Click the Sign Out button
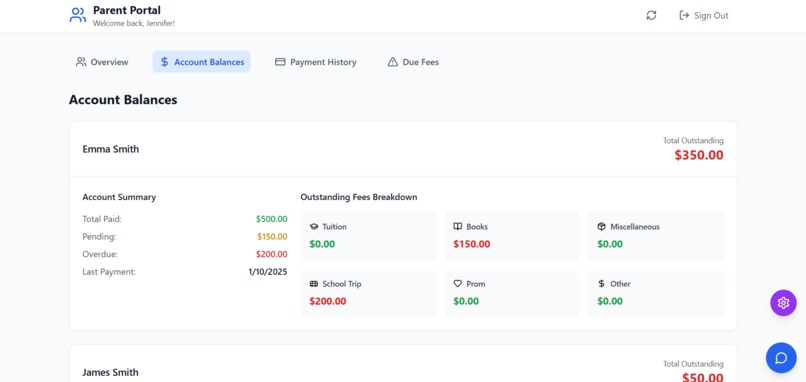Viewport: 806px width, 382px height. pyautogui.click(x=704, y=15)
